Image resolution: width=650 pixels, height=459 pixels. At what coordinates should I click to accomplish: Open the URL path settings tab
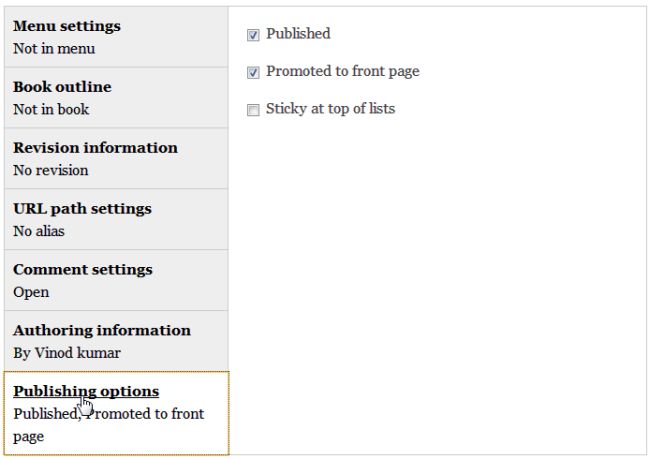coord(82,209)
